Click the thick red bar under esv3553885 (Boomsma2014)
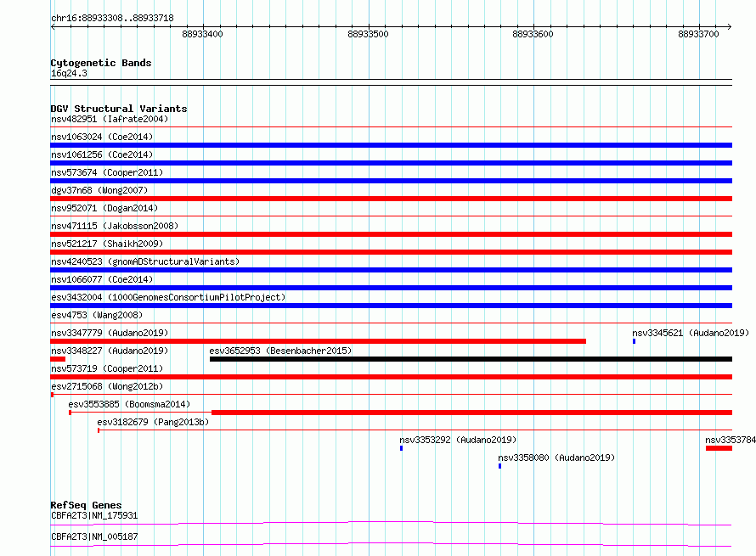The width and height of the screenshot is (756, 556). [x=472, y=413]
